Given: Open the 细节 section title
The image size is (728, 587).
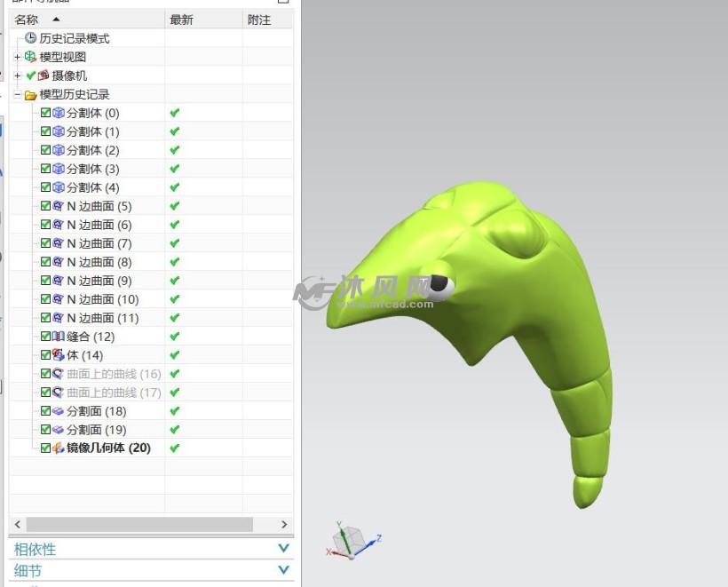Looking at the screenshot, I should pos(28,570).
